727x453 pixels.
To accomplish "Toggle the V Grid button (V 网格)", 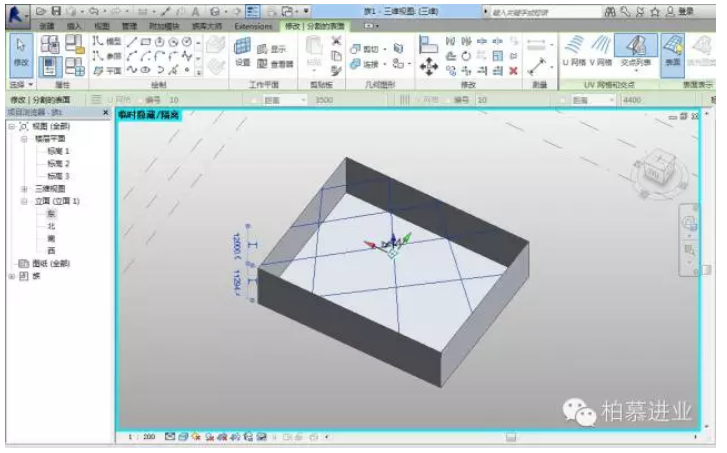I will pos(600,51).
